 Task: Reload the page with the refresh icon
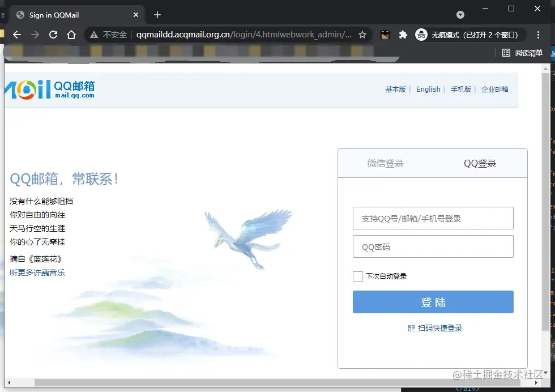[x=53, y=35]
